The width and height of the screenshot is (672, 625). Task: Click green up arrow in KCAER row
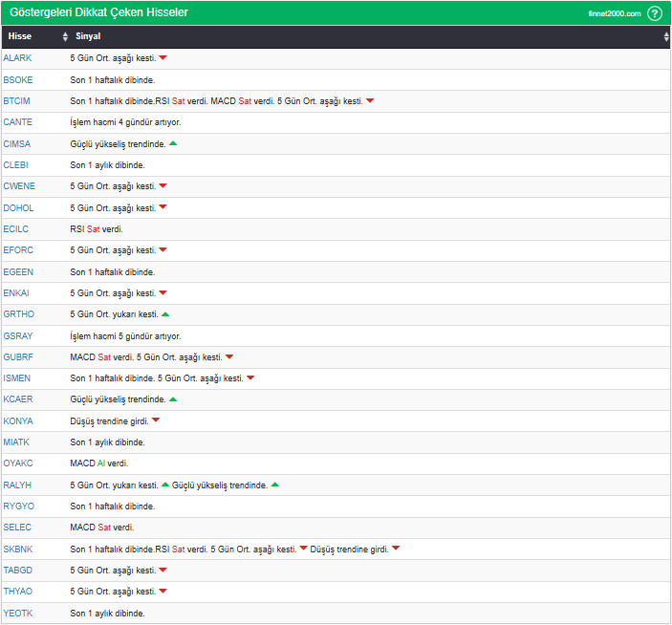173,399
